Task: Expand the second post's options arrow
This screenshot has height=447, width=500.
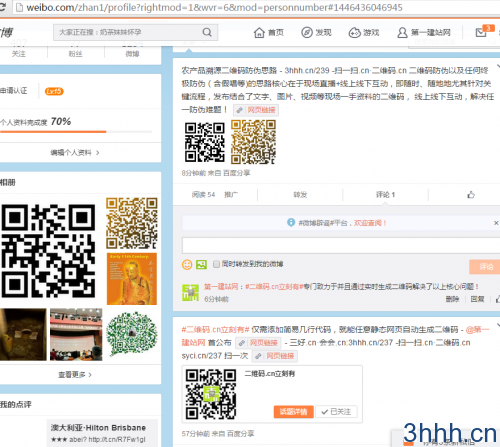Action: coord(498,325)
